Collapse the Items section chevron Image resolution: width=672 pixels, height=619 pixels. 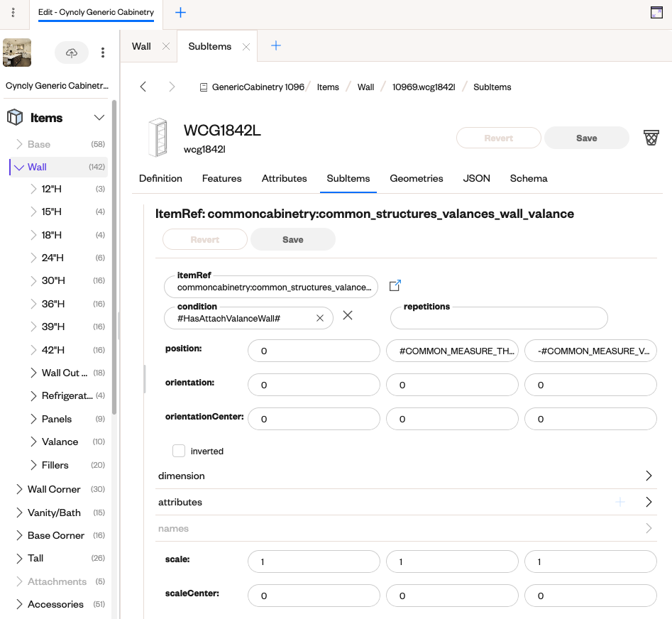(x=99, y=117)
